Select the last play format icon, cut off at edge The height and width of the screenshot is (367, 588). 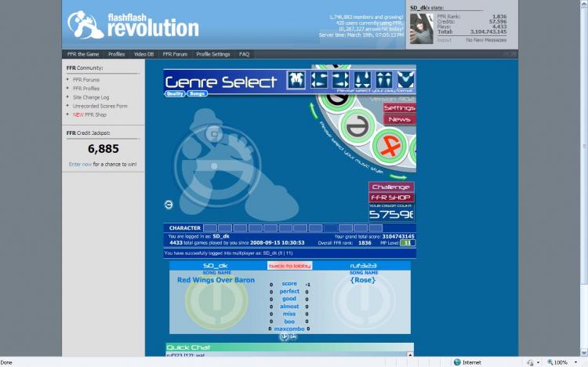(x=406, y=80)
